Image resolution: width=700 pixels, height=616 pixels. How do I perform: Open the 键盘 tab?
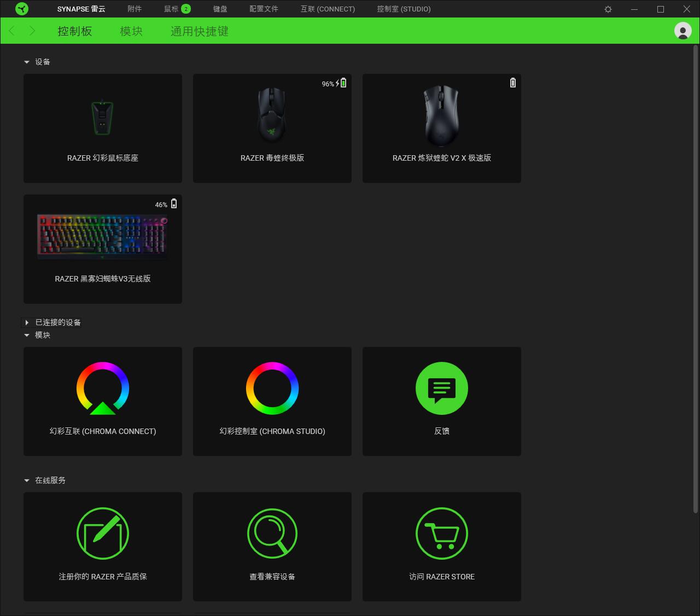[220, 9]
